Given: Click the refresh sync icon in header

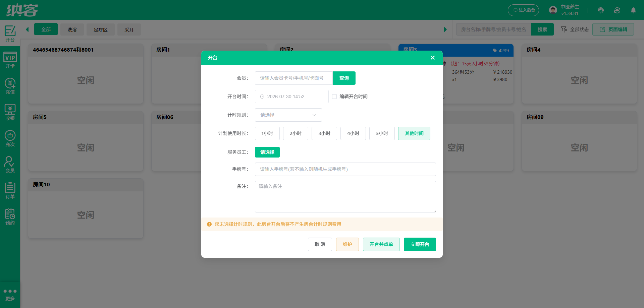Looking at the screenshot, I should [x=617, y=10].
